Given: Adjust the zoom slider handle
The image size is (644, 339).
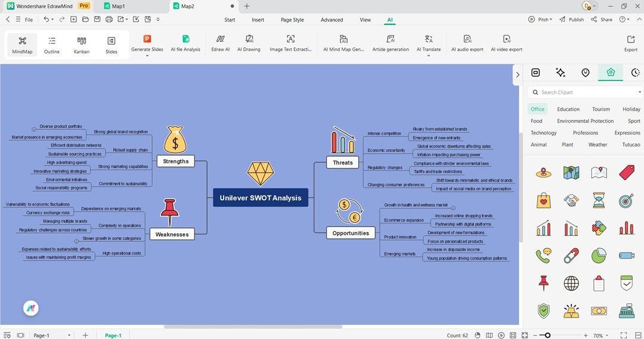Looking at the screenshot, I should [547, 335].
